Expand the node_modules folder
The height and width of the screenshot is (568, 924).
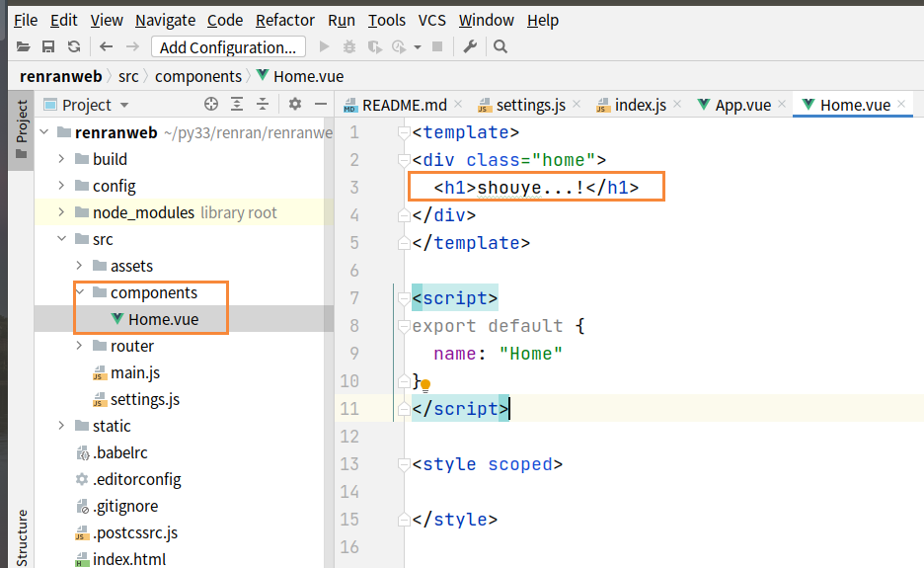61,211
